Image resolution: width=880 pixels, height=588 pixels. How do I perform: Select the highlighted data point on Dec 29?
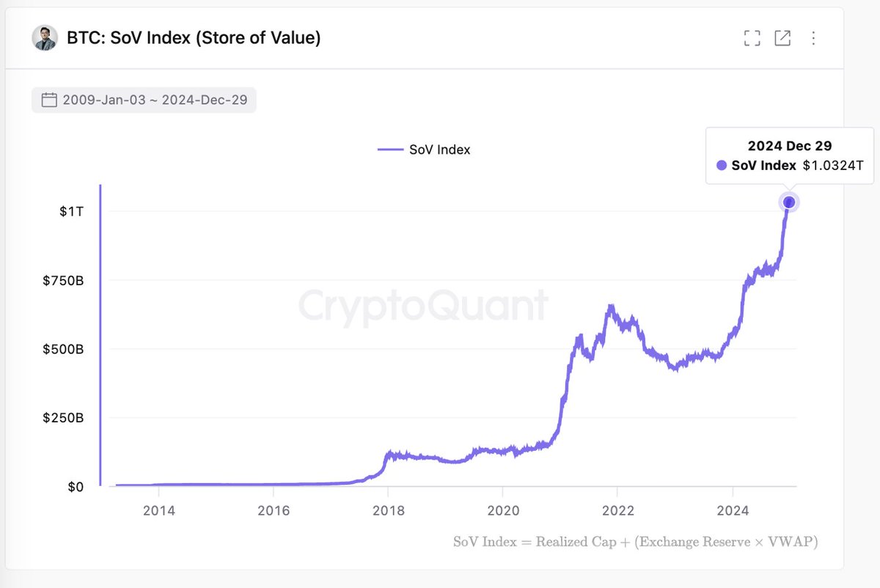[x=788, y=202]
